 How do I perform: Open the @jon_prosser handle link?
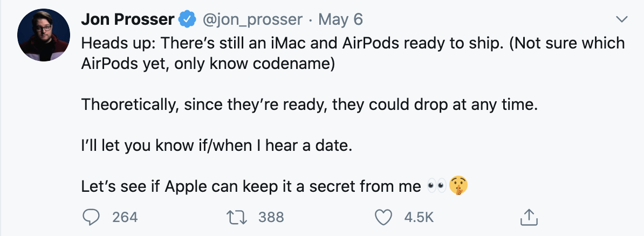click(252, 20)
